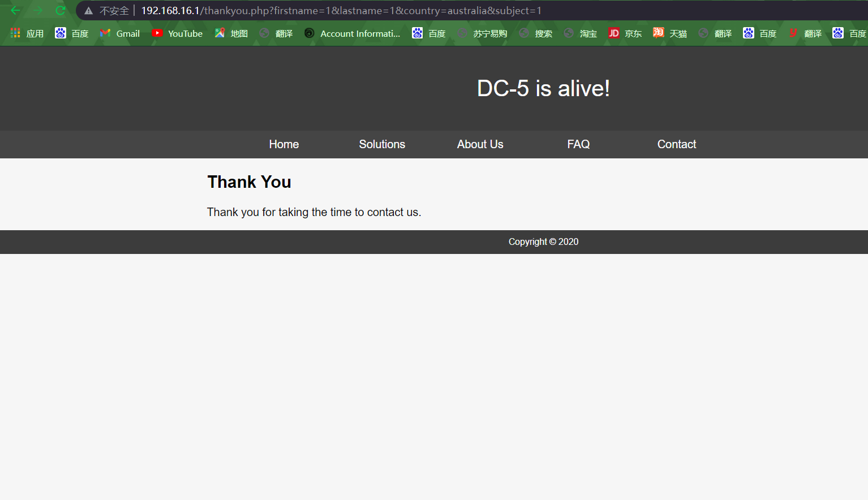Select the Contact navigation link
Viewport: 868px width, 500px height.
coord(676,144)
